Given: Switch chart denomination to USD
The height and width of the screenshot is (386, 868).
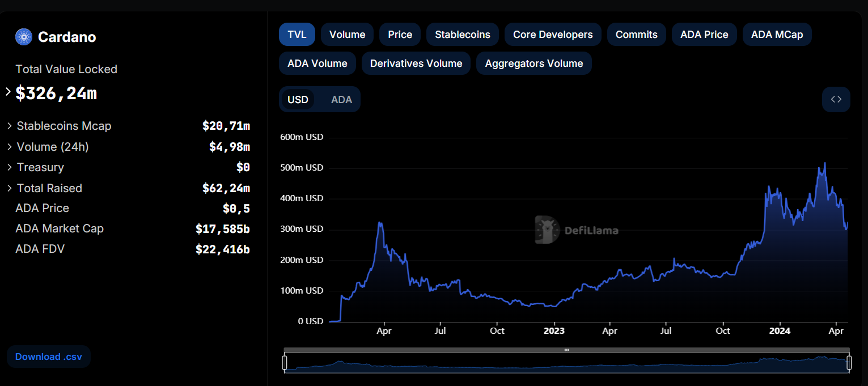Looking at the screenshot, I should (x=298, y=100).
